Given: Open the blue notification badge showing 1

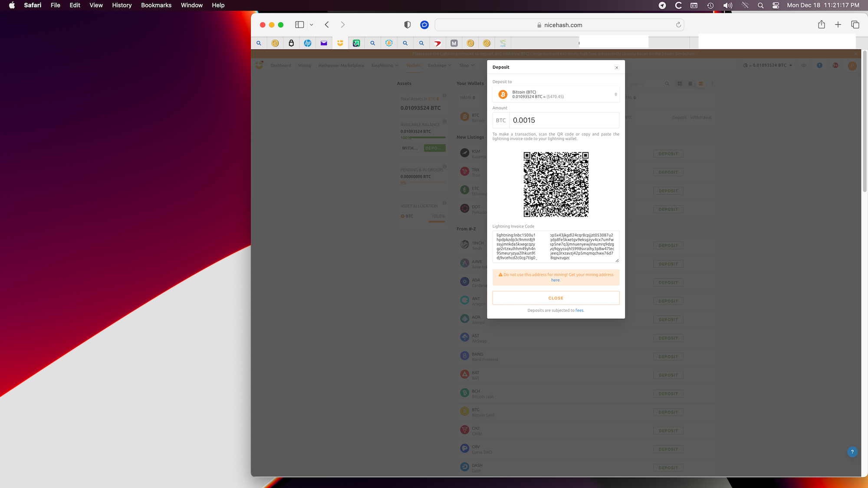Looking at the screenshot, I should 819,66.
